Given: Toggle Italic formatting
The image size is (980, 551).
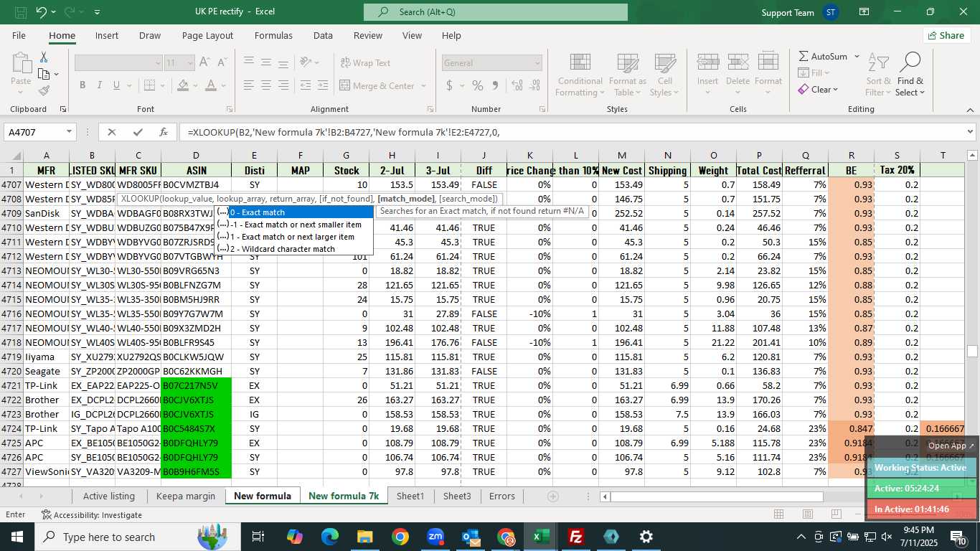Looking at the screenshot, I should [99, 85].
